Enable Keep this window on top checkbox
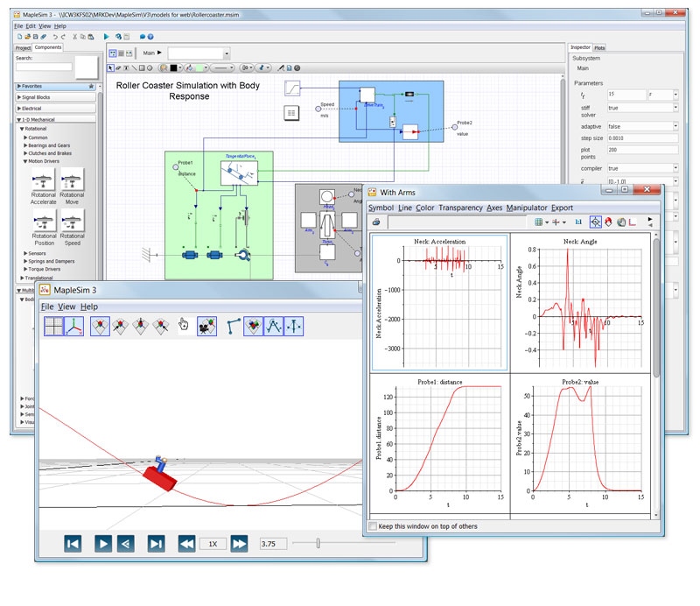The height and width of the screenshot is (606, 700). [x=374, y=526]
